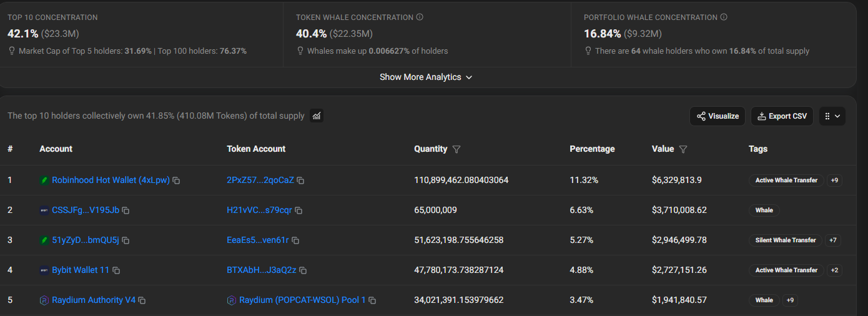Open 51yZyD...bmQU5j account link
868x316 pixels.
click(x=85, y=240)
